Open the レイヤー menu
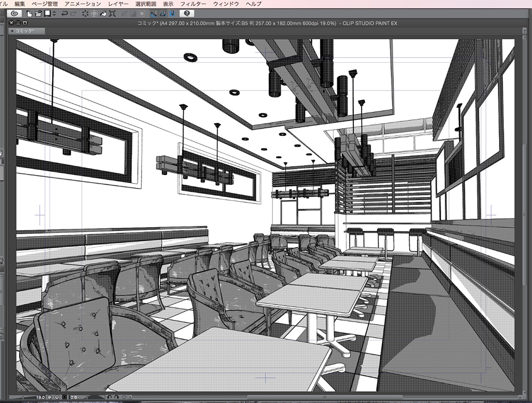Screen dimensions: 532x403 118,4
